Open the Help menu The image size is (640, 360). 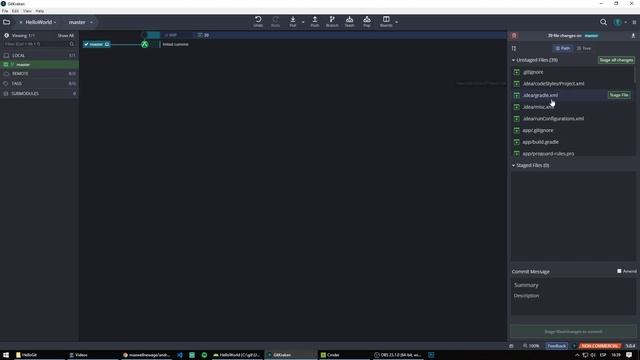point(40,11)
